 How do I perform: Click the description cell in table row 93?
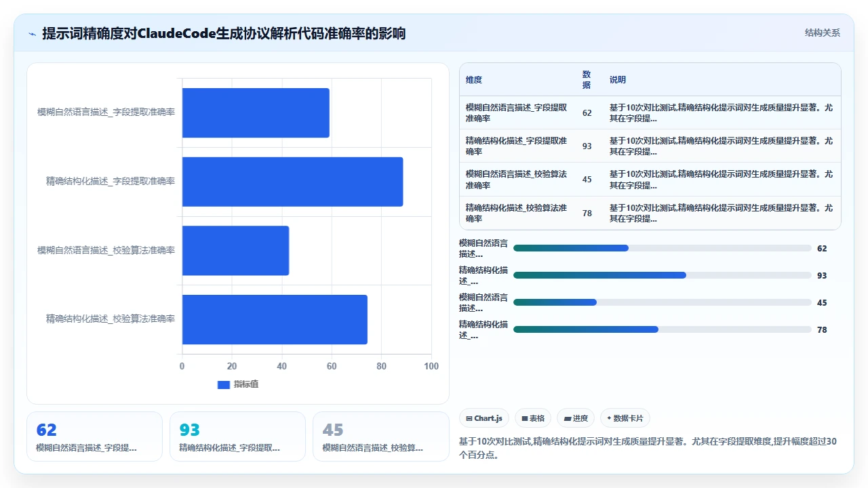pyautogui.click(x=722, y=146)
